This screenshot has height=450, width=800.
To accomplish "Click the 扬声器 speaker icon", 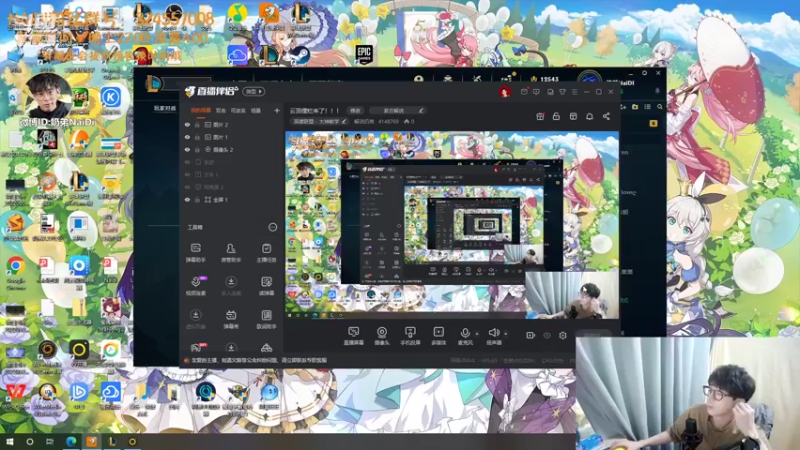I will pyautogui.click(x=493, y=333).
